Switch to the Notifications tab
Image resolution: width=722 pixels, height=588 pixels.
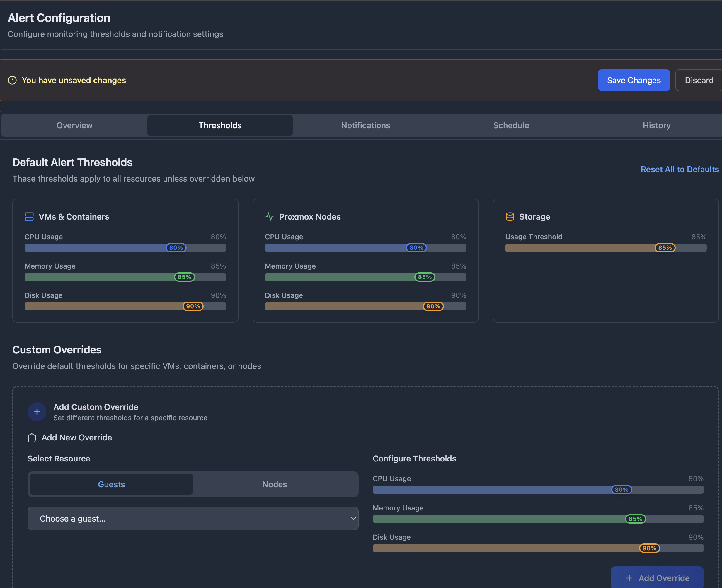coord(365,125)
